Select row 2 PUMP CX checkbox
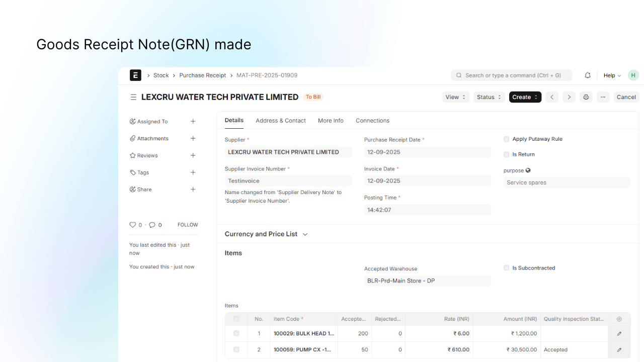The height and width of the screenshot is (362, 644). pos(236,349)
